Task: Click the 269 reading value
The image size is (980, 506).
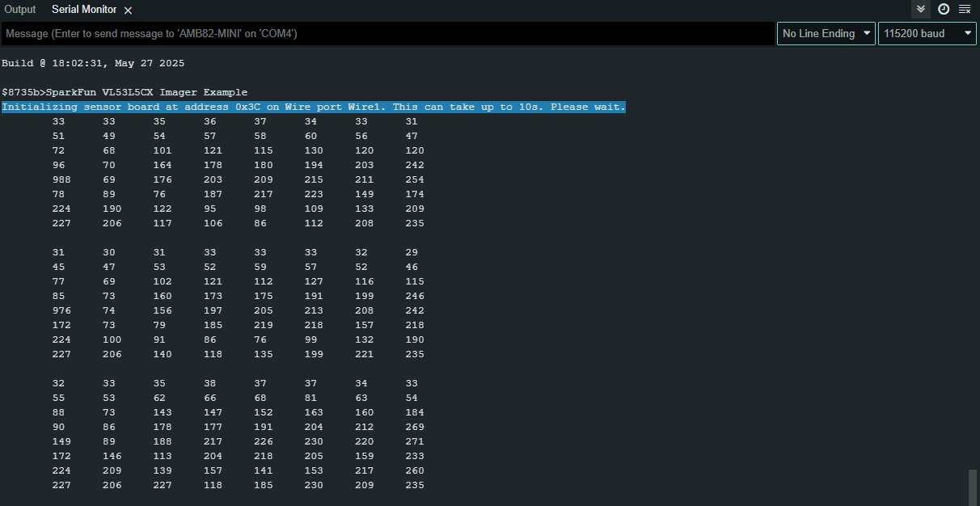Action: click(x=415, y=427)
